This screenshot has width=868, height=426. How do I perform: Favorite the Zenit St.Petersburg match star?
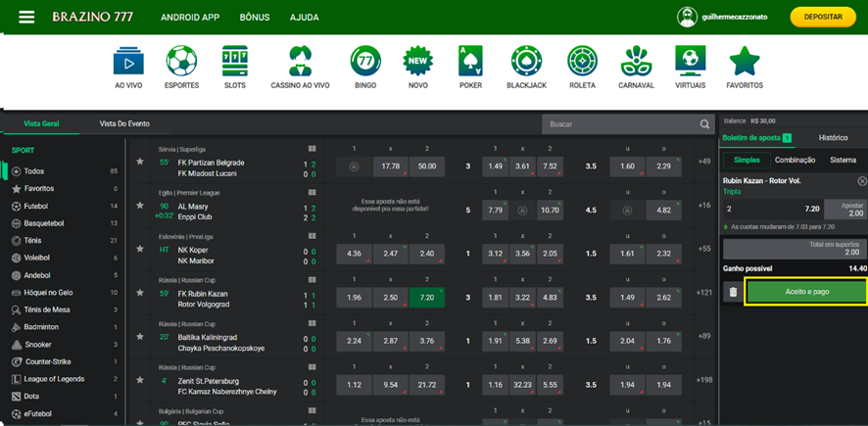[140, 380]
